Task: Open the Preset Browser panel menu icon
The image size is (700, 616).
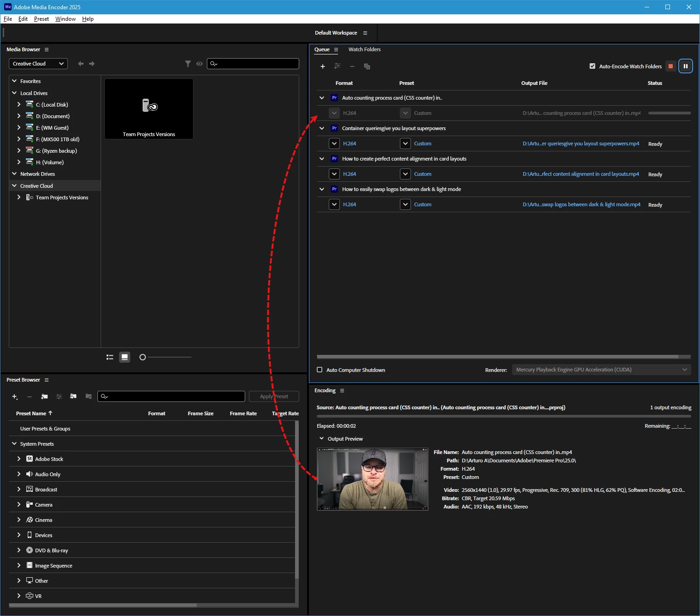Action: 47,380
